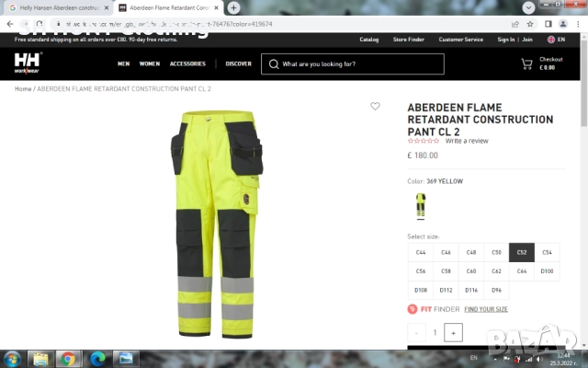This screenshot has height=368, width=588.
Task: Open the Windows Start button
Action: pos(12,359)
